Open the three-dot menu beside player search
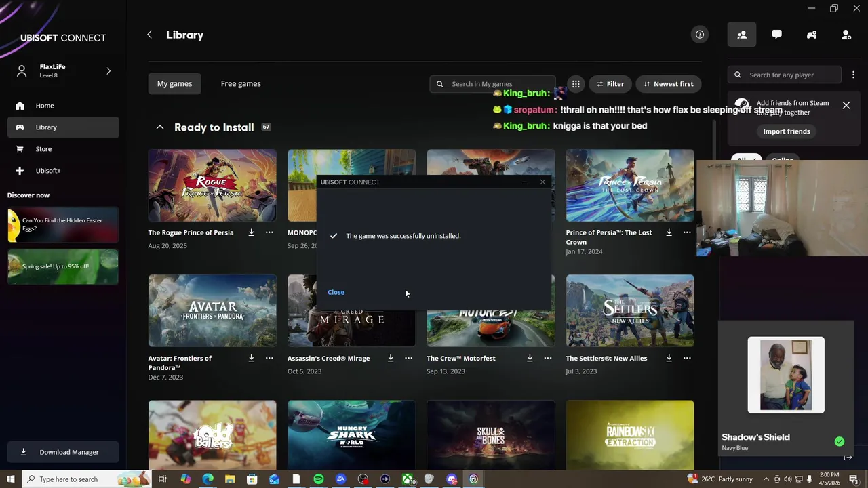Screen dimensions: 868x488 click(x=853, y=75)
